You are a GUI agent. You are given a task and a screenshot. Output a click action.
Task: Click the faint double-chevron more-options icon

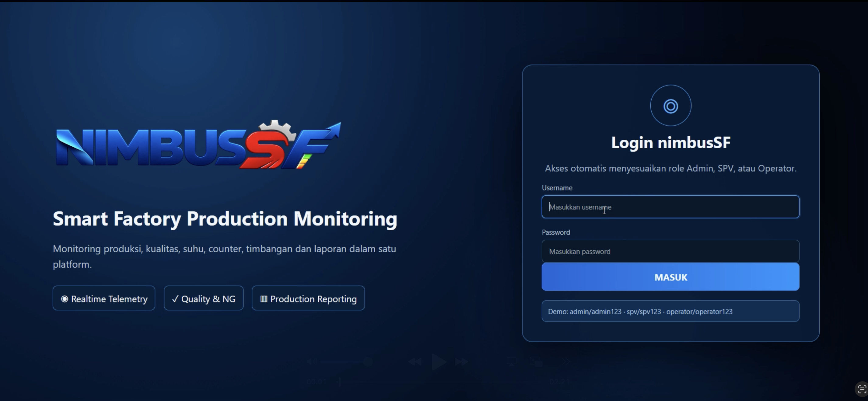click(x=565, y=362)
